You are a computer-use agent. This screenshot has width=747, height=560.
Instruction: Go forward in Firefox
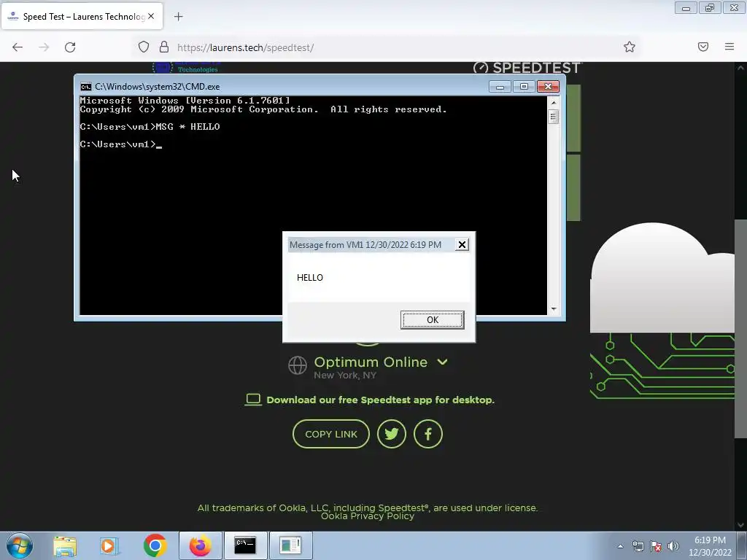pos(44,47)
